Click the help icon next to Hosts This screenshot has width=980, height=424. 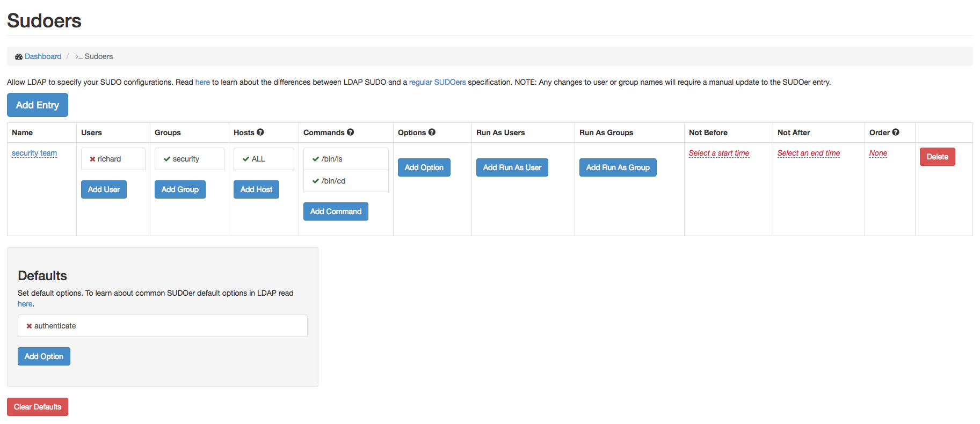click(260, 132)
